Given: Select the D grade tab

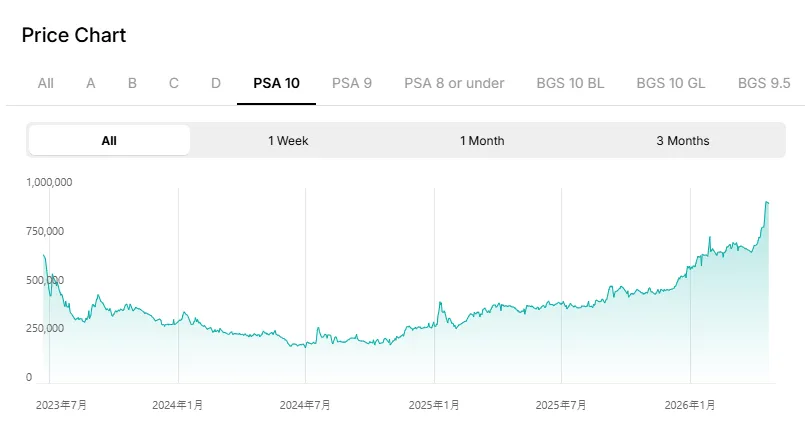Looking at the screenshot, I should [216, 83].
